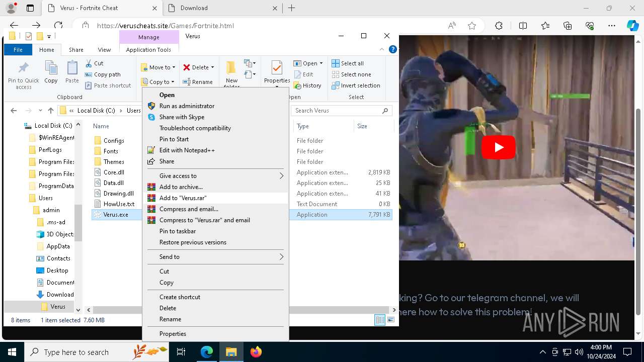Image resolution: width=644 pixels, height=362 pixels.
Task: Click the Rename ribbon button
Action: 198,82
